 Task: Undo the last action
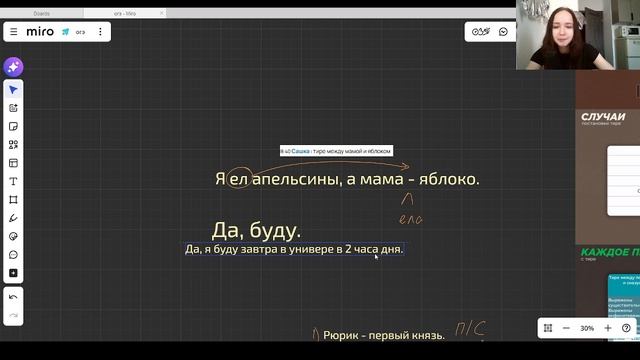pos(13,297)
